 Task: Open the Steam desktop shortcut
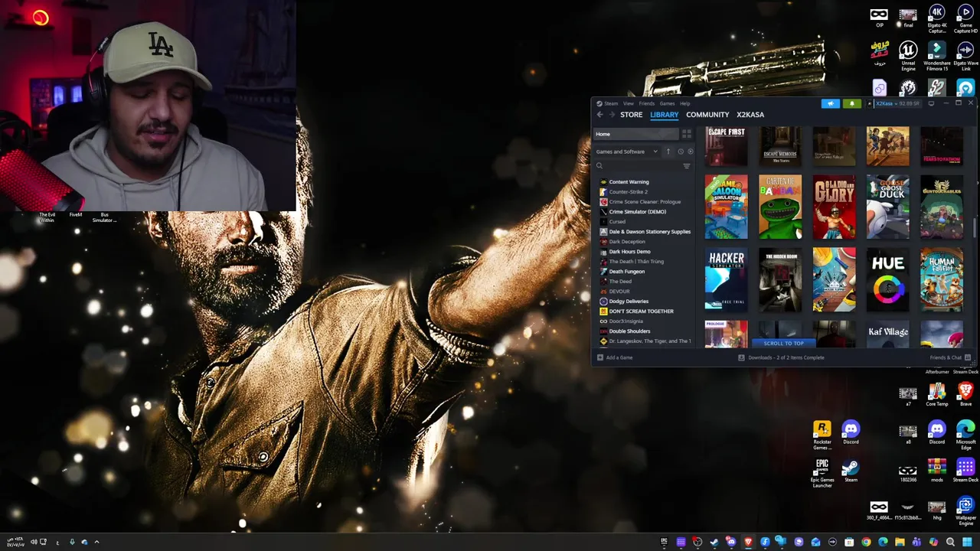pos(851,471)
